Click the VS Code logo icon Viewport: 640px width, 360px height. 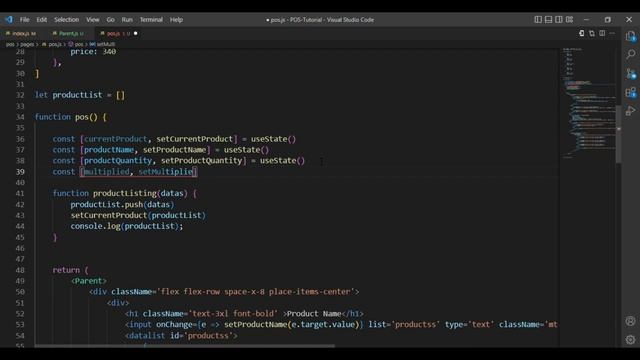tap(9, 20)
